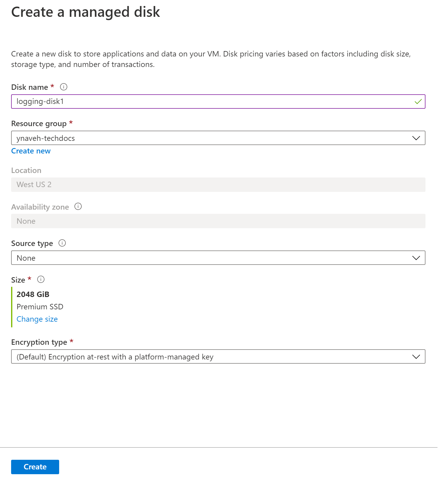Screen dimensions: 448x485
Task: Open the Source type info tooltip icon
Action: pyautogui.click(x=62, y=243)
